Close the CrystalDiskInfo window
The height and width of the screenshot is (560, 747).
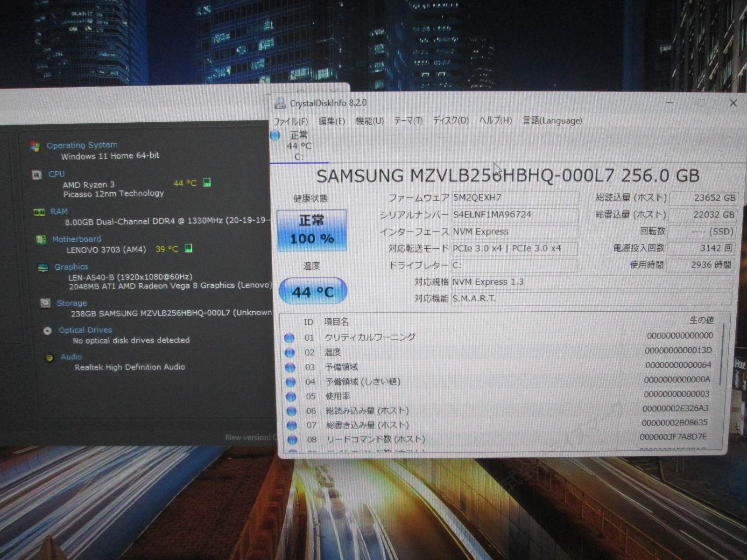(733, 103)
